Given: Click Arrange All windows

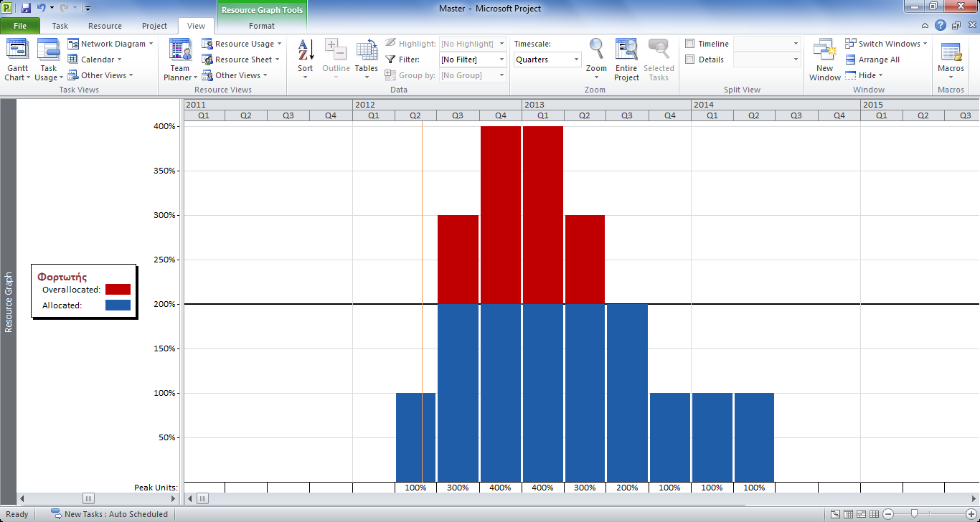Looking at the screenshot, I should coord(872,60).
